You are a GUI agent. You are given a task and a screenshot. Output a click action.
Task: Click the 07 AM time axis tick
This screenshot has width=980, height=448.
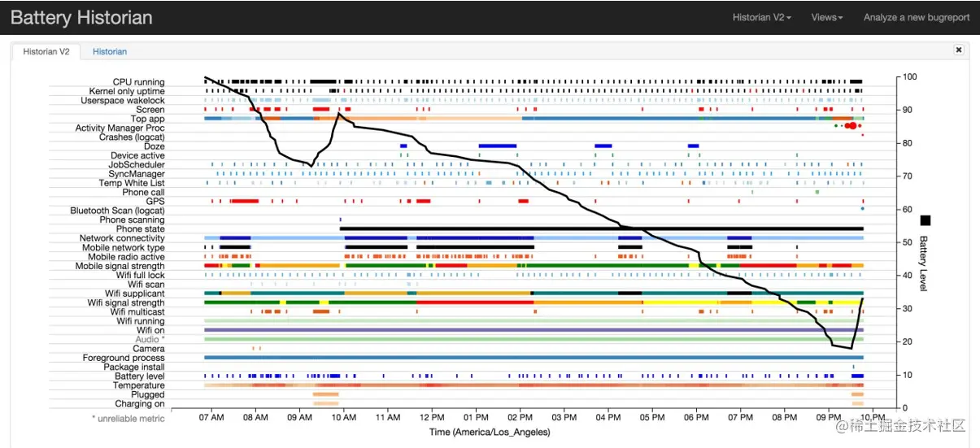pyautogui.click(x=211, y=417)
